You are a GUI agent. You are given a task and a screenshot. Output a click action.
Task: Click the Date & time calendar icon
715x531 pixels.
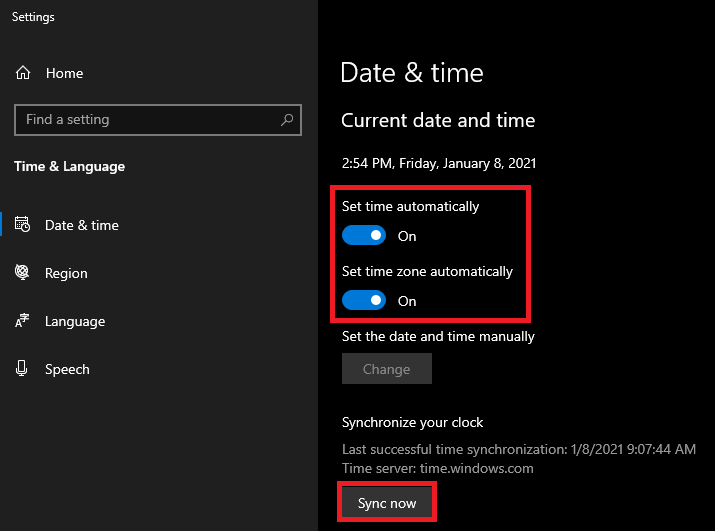22,224
